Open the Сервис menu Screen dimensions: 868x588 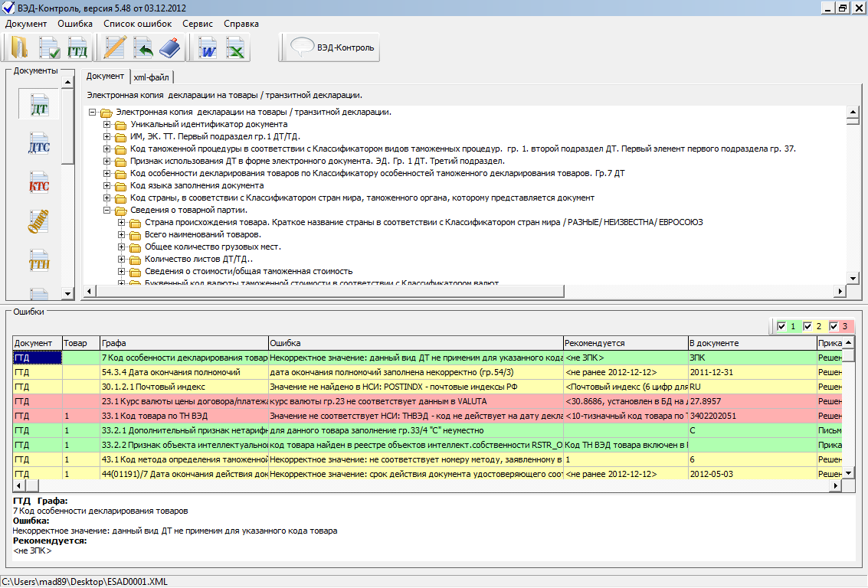[198, 24]
